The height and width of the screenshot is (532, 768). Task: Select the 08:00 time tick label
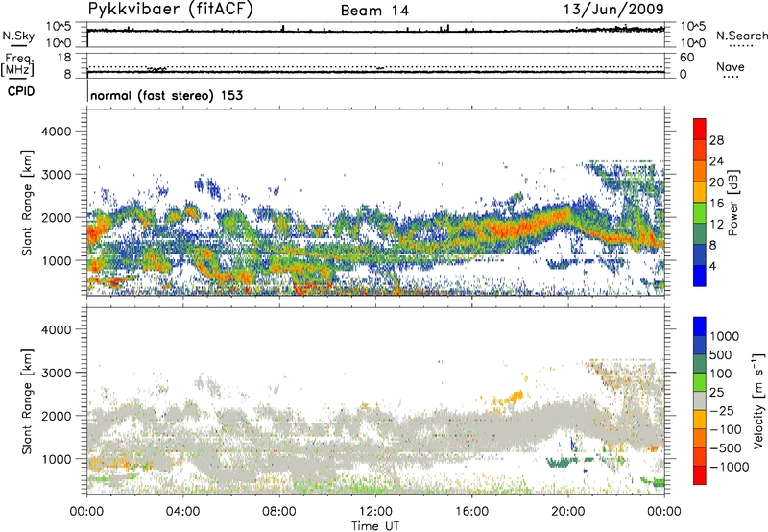(278, 512)
